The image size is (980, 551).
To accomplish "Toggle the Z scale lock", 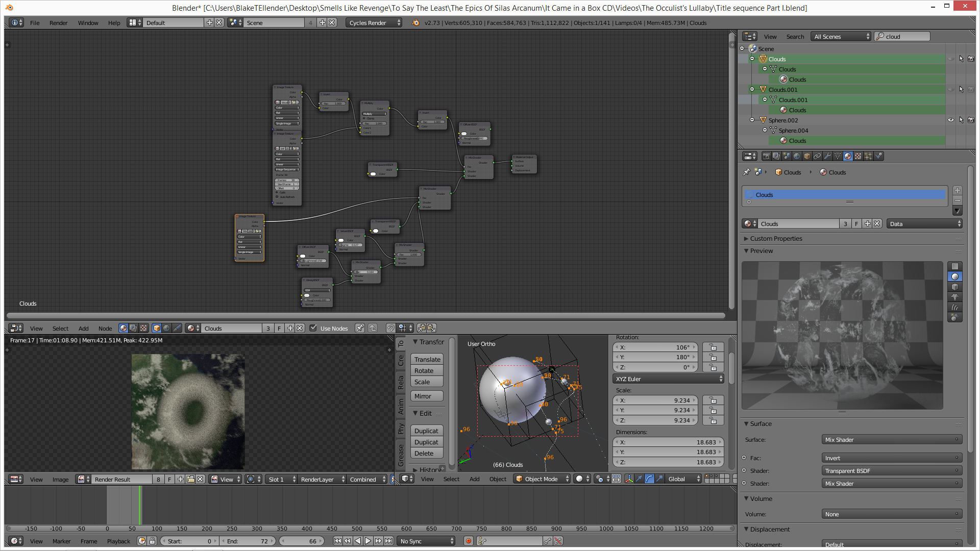I will [x=713, y=420].
